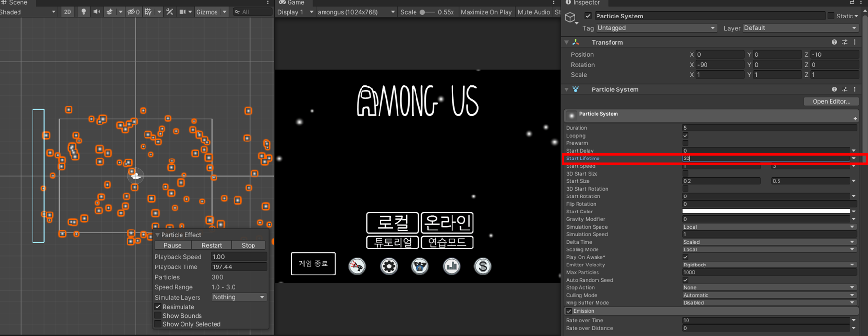This screenshot has height=336, width=868.
Task: Pause the particle effect
Action: point(172,245)
